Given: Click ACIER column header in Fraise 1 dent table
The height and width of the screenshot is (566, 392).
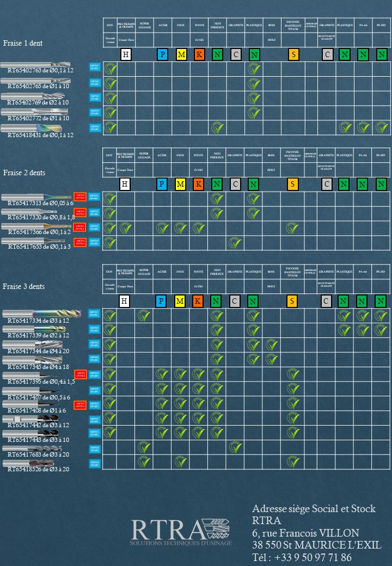Looking at the screenshot, I should coord(163,25).
